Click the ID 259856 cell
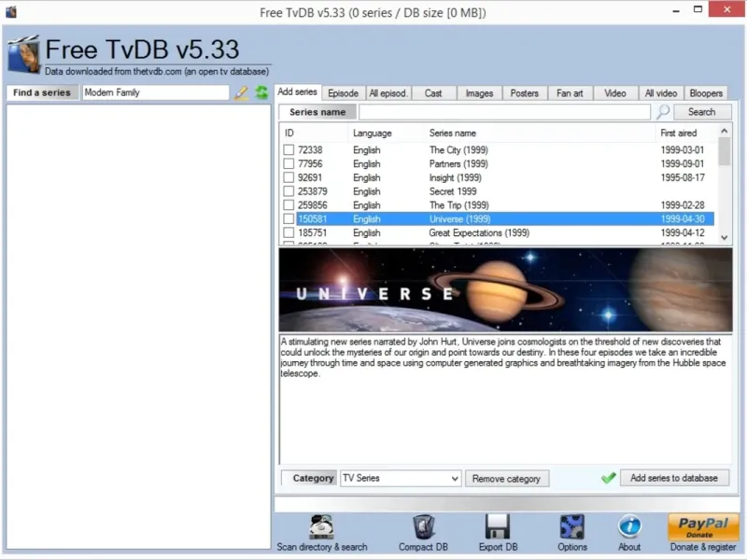 coord(313,205)
